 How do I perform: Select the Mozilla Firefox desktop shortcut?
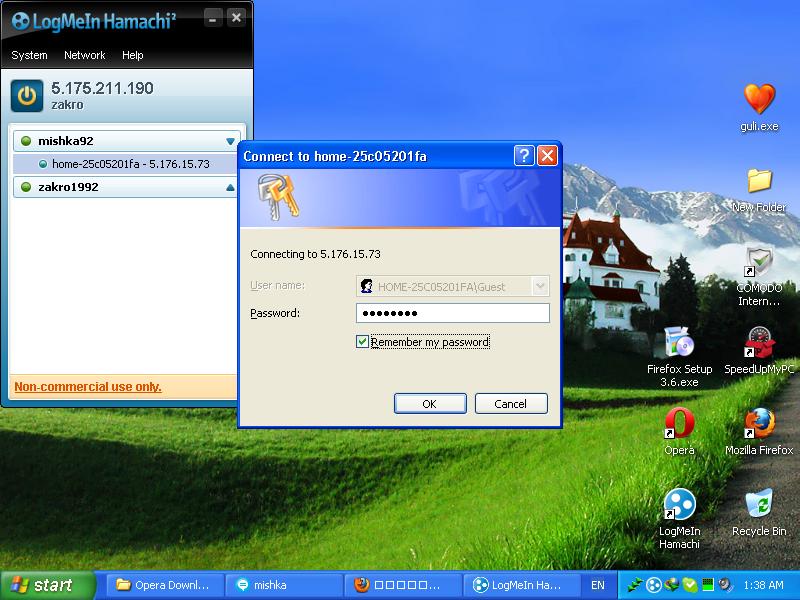pos(759,431)
